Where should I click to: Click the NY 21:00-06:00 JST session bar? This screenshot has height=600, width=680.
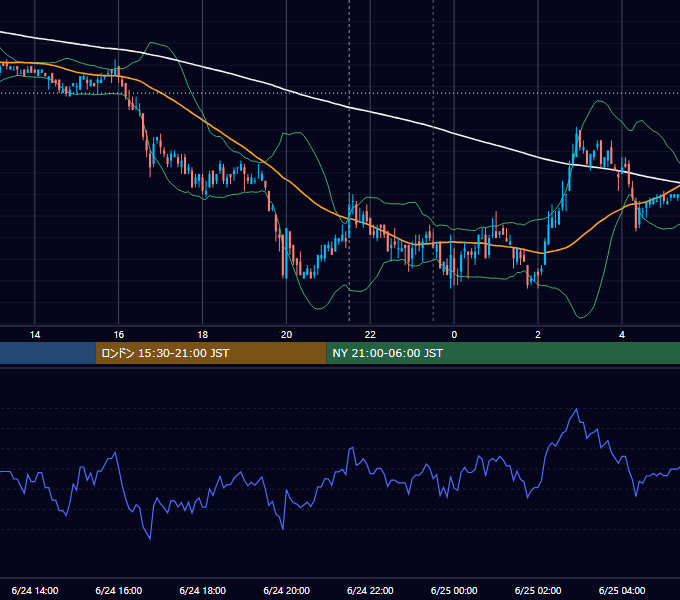click(503, 353)
